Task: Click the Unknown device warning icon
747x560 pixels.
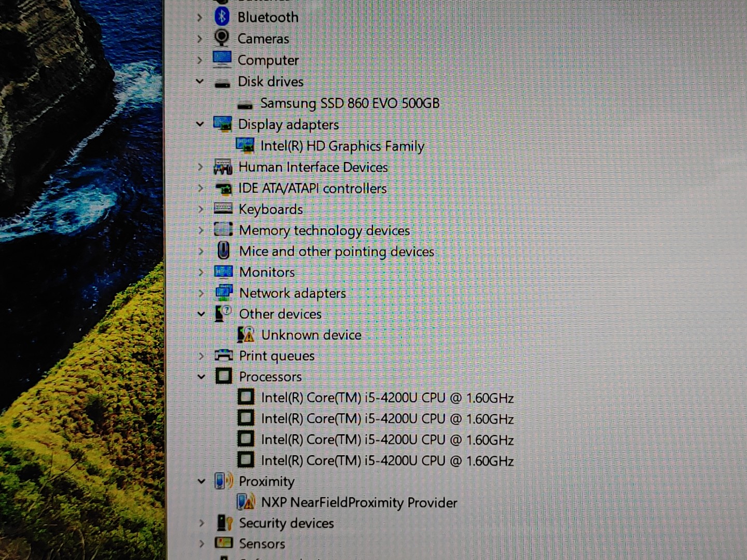Action: click(246, 335)
